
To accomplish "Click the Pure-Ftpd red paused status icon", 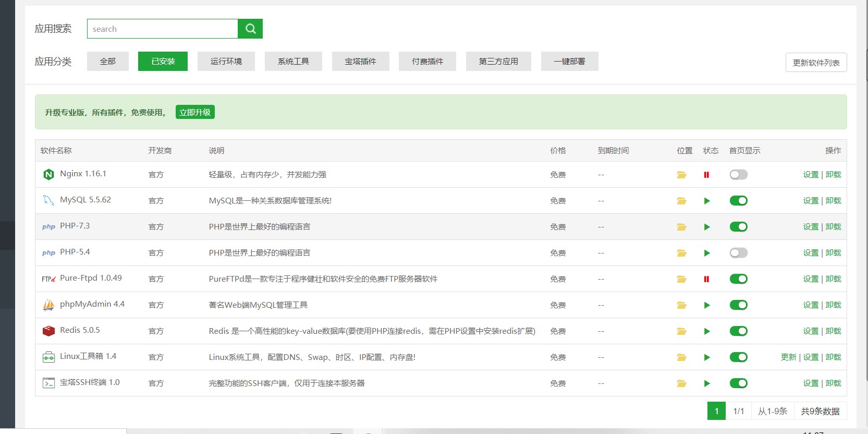I will pyautogui.click(x=706, y=279).
